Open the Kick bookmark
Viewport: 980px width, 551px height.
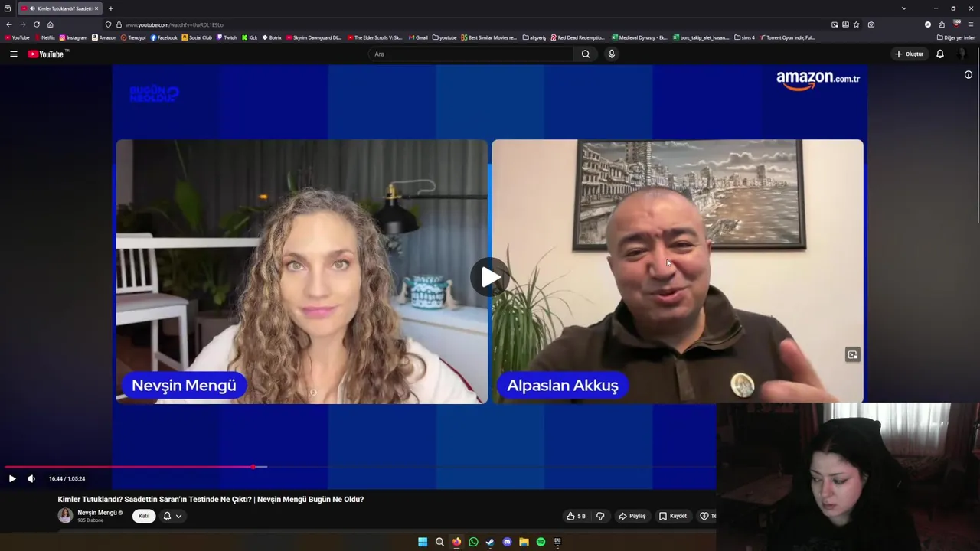(x=250, y=37)
